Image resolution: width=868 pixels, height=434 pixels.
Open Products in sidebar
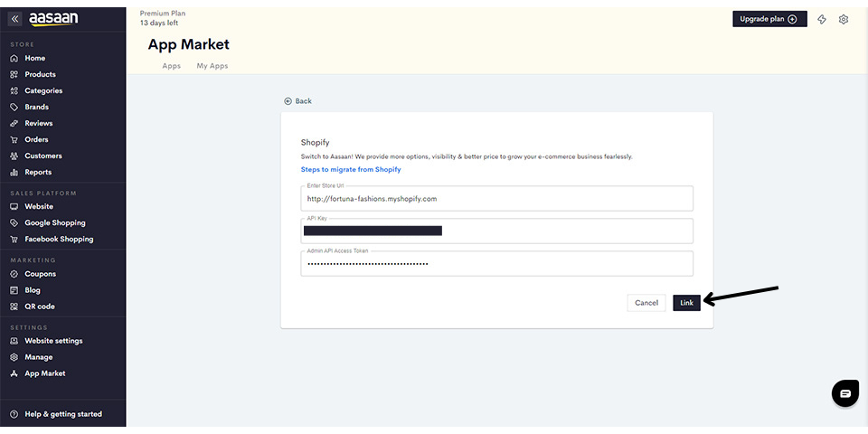click(41, 74)
